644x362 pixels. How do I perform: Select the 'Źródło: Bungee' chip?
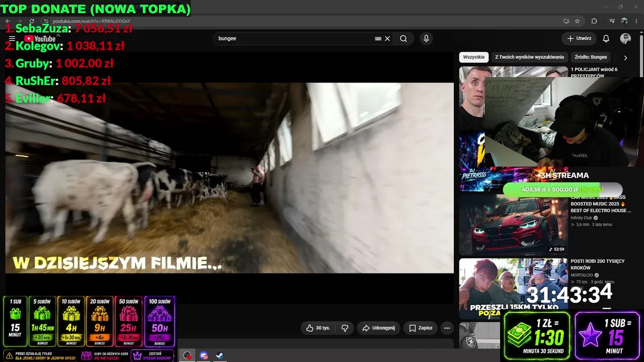pos(591,57)
